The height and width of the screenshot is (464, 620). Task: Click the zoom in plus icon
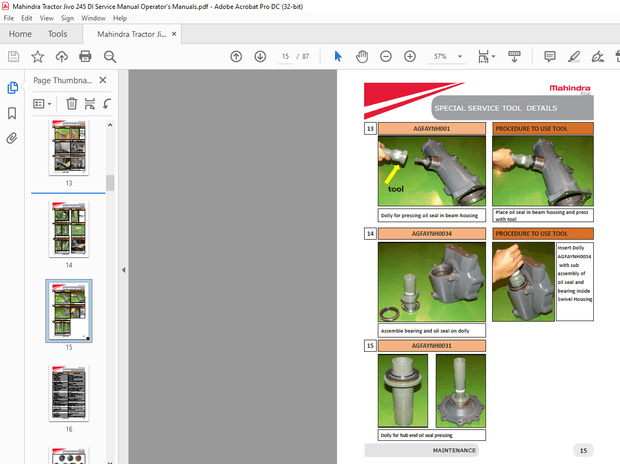(x=410, y=57)
